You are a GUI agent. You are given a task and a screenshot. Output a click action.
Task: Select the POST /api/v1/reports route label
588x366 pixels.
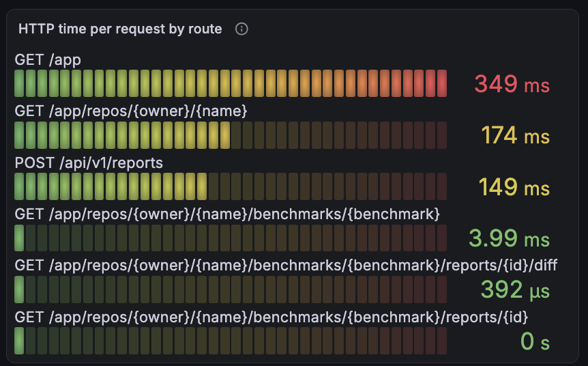click(89, 163)
